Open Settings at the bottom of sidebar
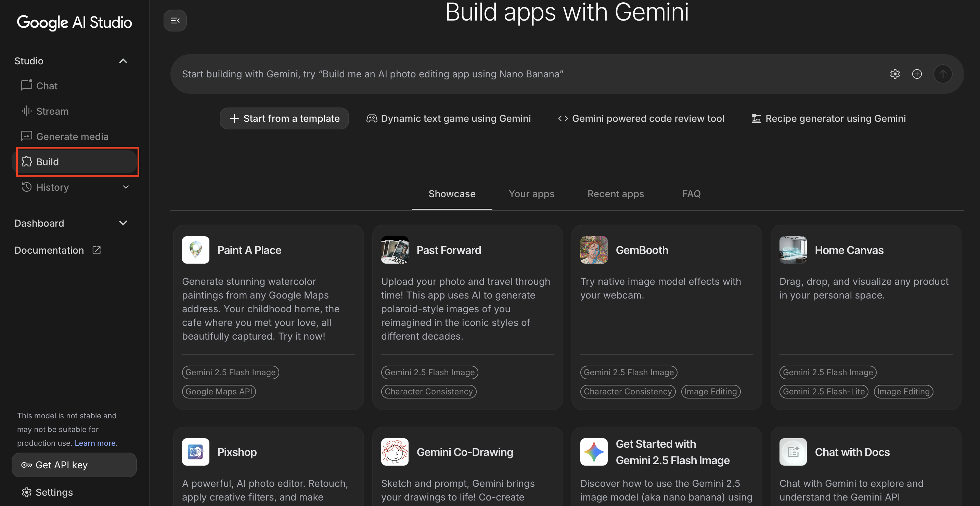Screen dimensions: 980x506 coord(54,492)
